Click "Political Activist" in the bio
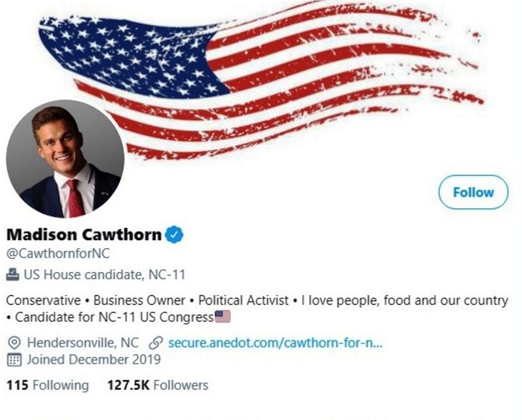522x420 pixels. (x=244, y=300)
